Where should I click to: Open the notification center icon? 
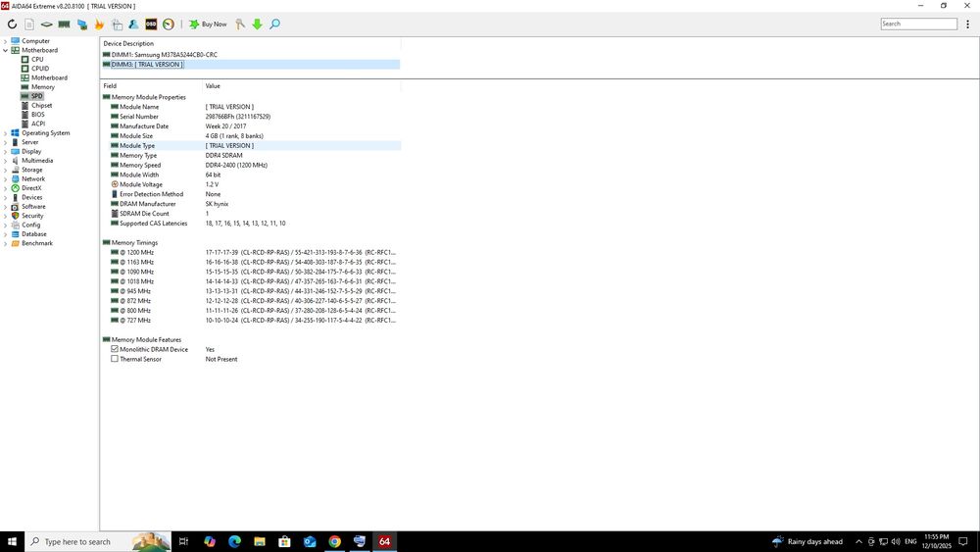pos(963,541)
